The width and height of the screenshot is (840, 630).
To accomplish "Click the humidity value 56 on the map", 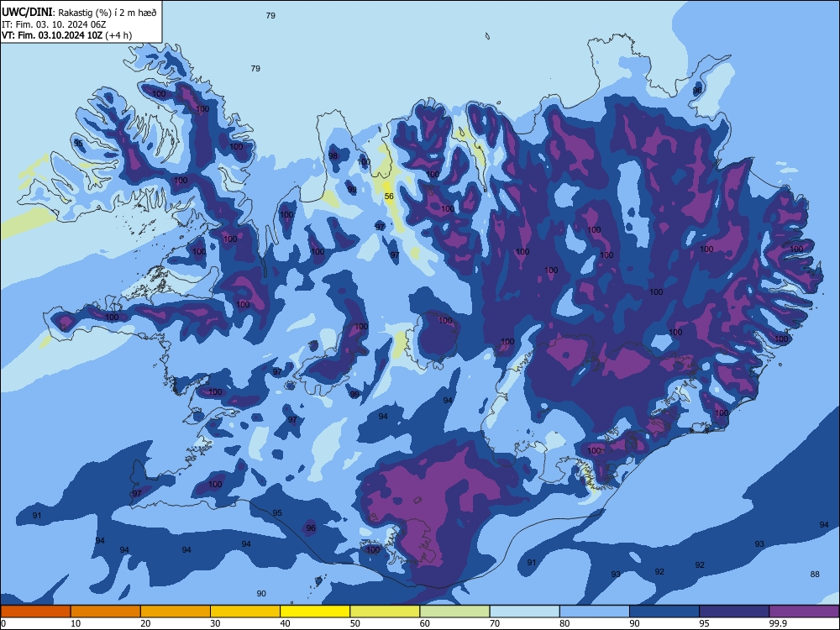I will (x=389, y=197).
